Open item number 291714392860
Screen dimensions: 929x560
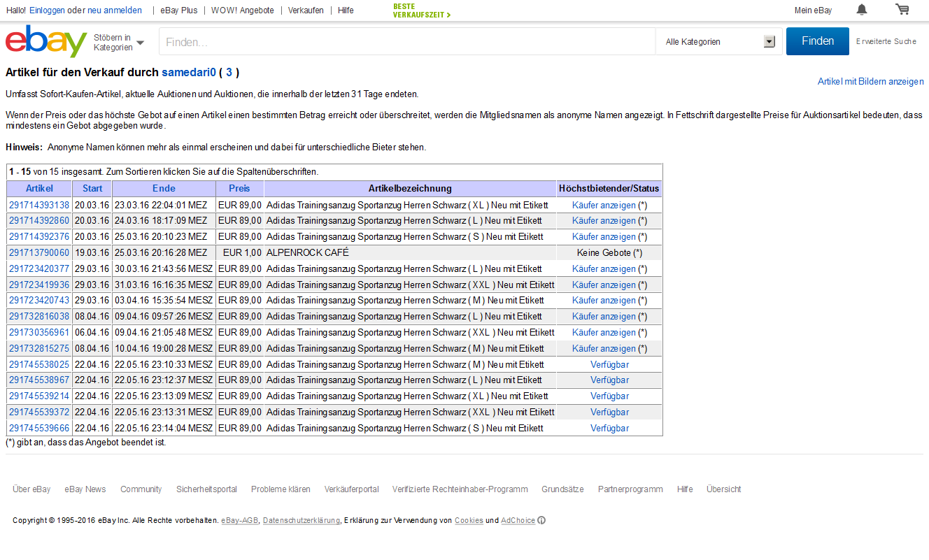[x=39, y=220]
